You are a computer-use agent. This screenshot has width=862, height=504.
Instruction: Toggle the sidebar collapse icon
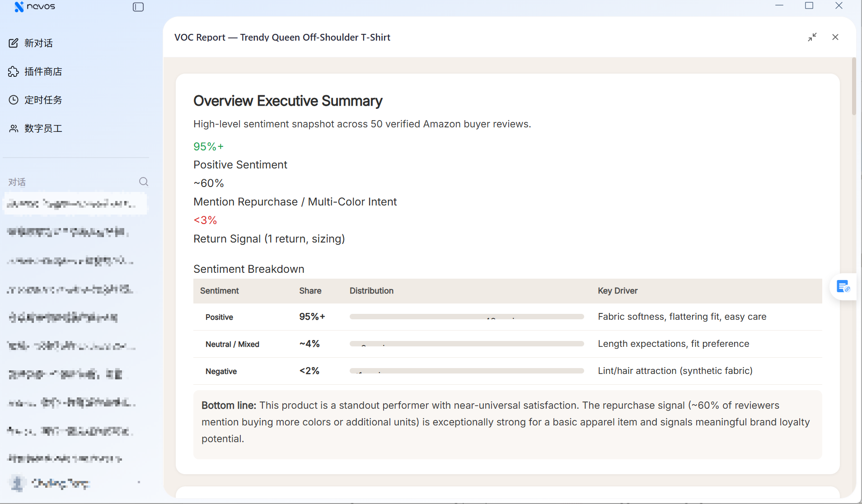138,7
